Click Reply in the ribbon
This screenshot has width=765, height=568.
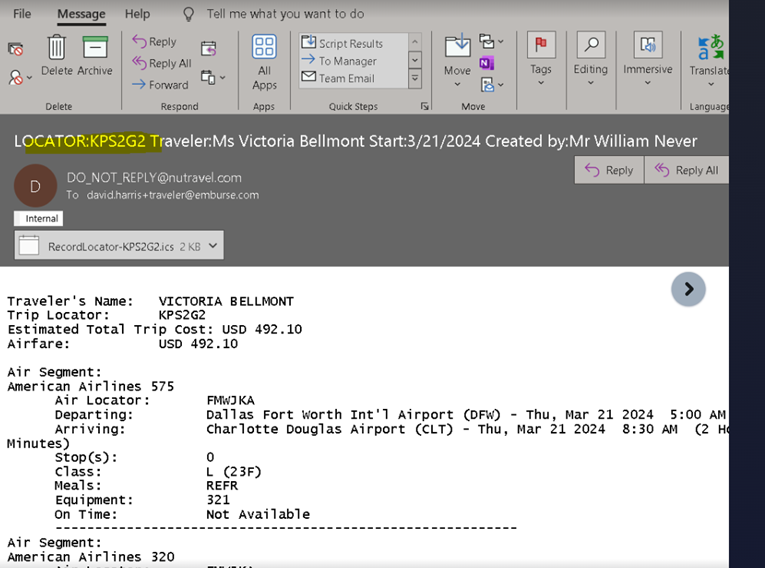point(154,41)
